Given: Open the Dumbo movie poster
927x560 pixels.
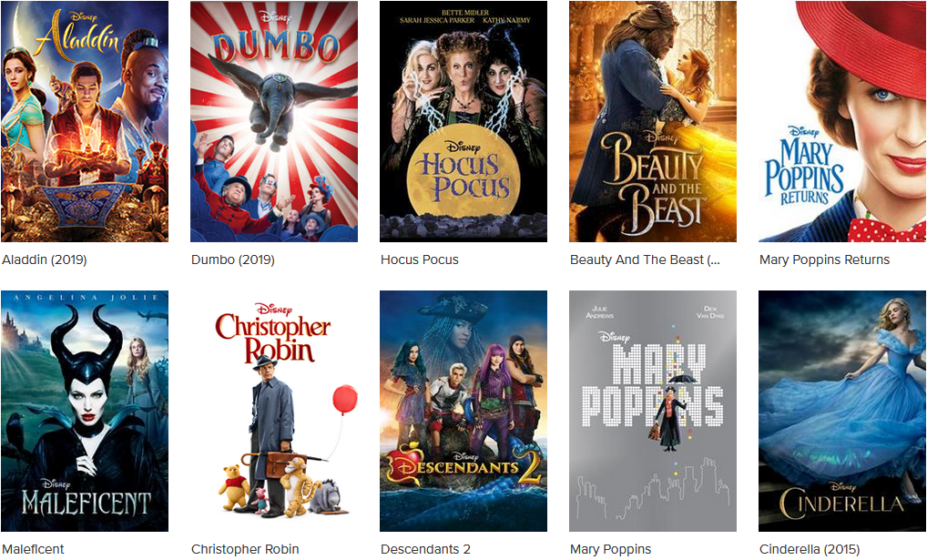Looking at the screenshot, I should pyautogui.click(x=274, y=121).
